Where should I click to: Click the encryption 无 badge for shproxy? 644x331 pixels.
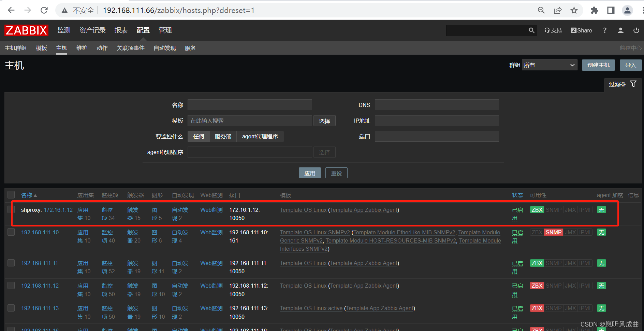point(601,210)
